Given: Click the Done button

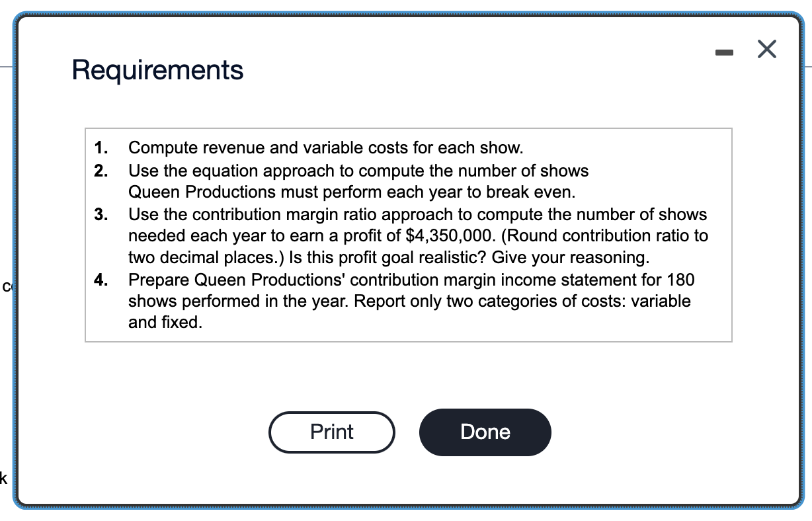Looking at the screenshot, I should [x=485, y=432].
